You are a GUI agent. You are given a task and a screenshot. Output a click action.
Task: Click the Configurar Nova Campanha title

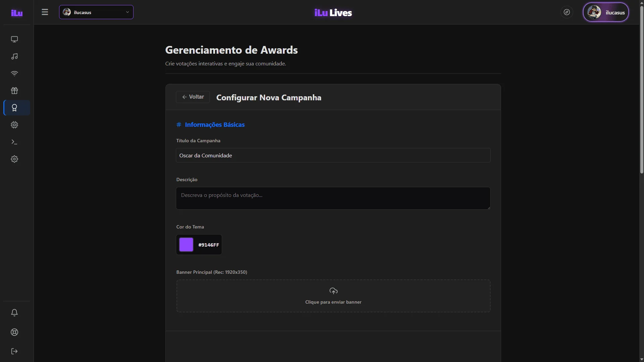click(x=269, y=98)
